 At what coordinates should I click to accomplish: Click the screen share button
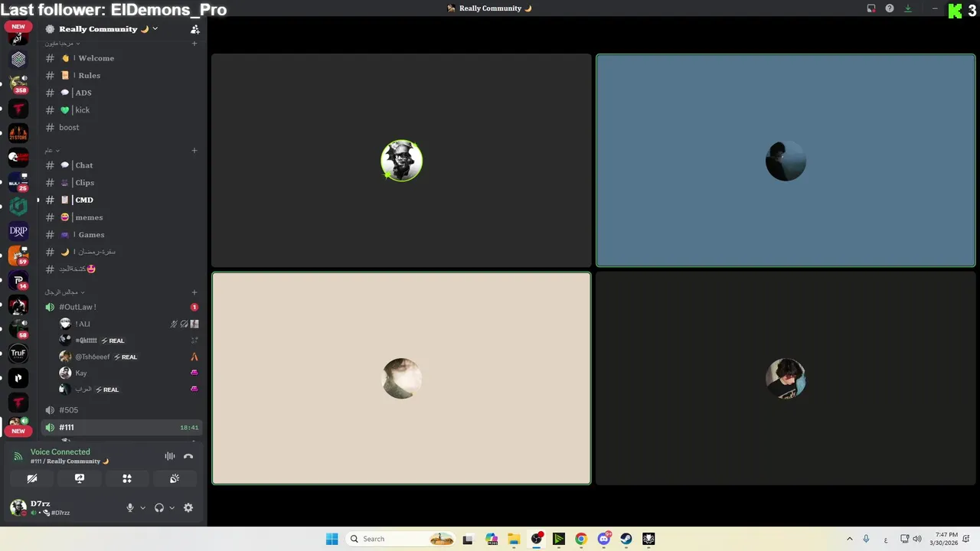pos(80,478)
